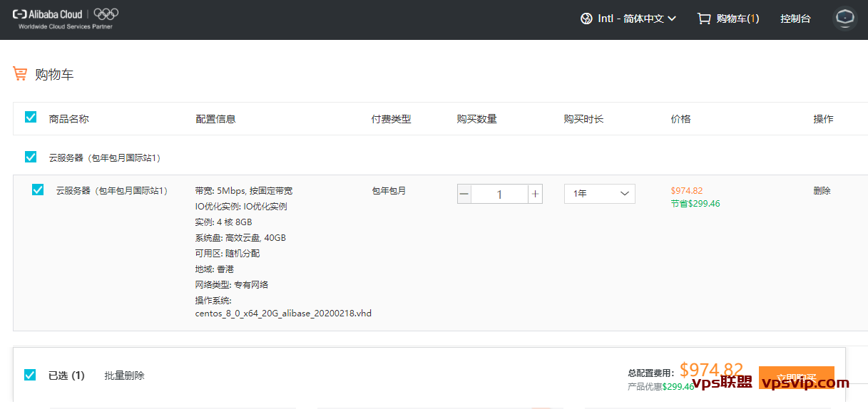Increase purchase quantity with plus button

click(x=535, y=194)
